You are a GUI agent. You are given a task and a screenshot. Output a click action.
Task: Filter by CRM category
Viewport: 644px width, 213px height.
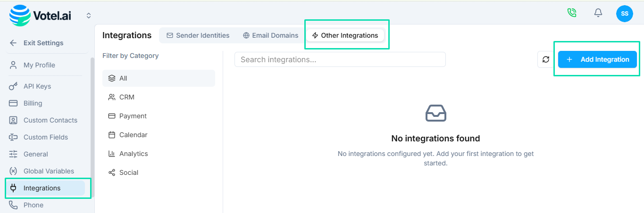pos(159,97)
